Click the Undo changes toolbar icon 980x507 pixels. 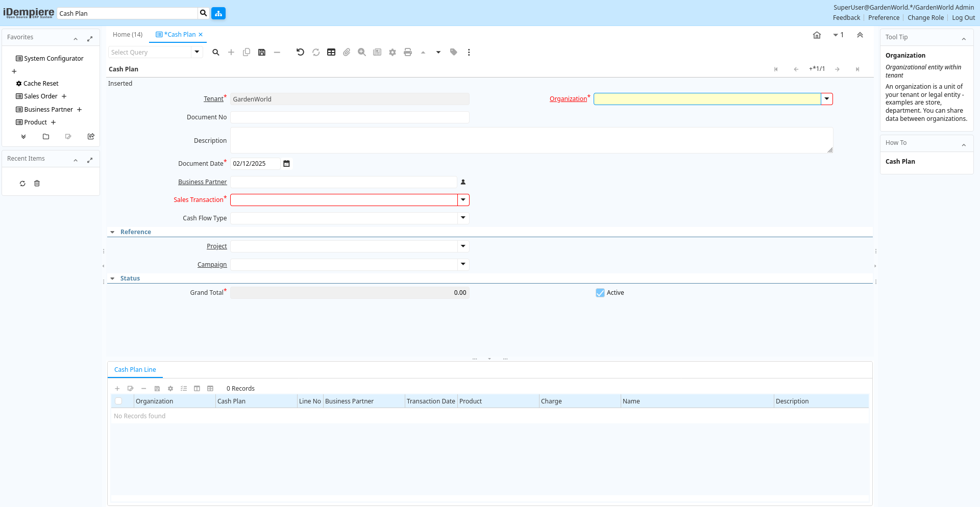tap(300, 52)
